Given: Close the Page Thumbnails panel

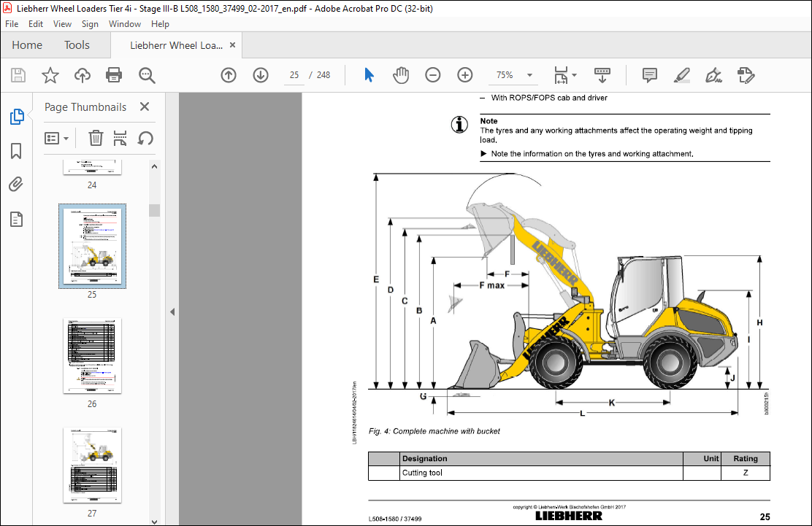Looking at the screenshot, I should click(x=145, y=107).
